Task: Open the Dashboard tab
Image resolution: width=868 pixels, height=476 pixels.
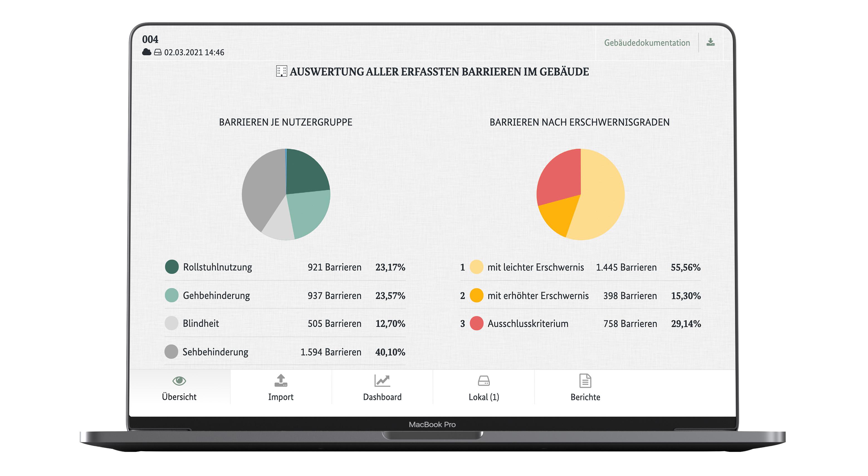Action: tap(382, 397)
